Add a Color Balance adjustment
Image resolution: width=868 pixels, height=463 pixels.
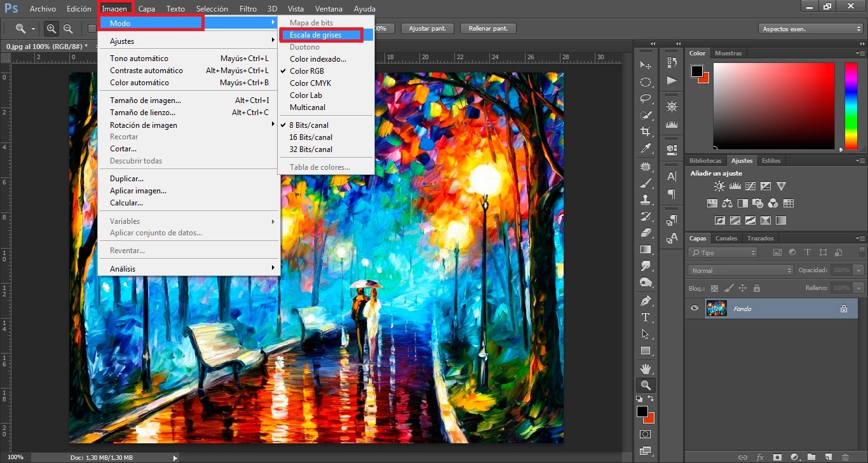click(x=727, y=204)
